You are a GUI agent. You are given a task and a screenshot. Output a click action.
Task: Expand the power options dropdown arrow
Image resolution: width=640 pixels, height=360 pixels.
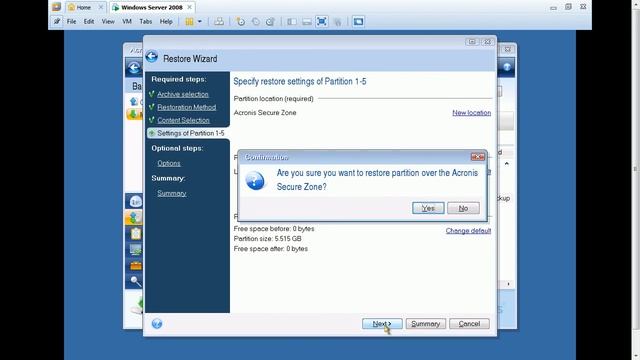point(200,22)
